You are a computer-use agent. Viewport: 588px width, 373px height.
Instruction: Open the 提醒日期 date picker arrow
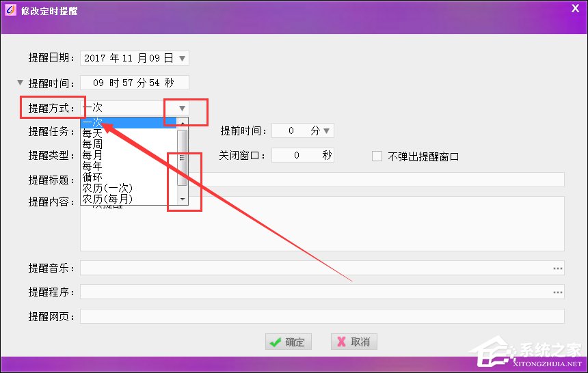pos(183,58)
